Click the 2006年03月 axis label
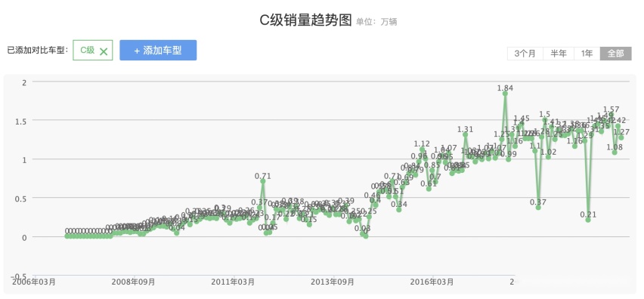 pyautogui.click(x=35, y=282)
